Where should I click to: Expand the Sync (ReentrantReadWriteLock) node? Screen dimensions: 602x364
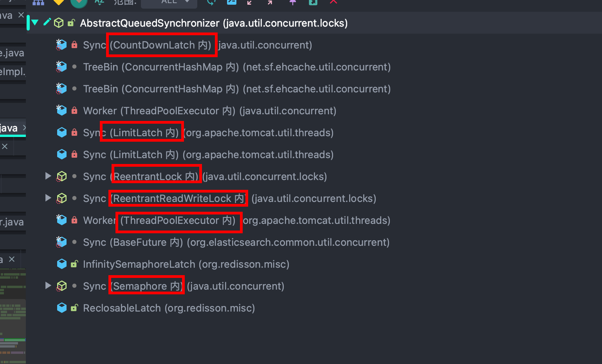point(48,198)
